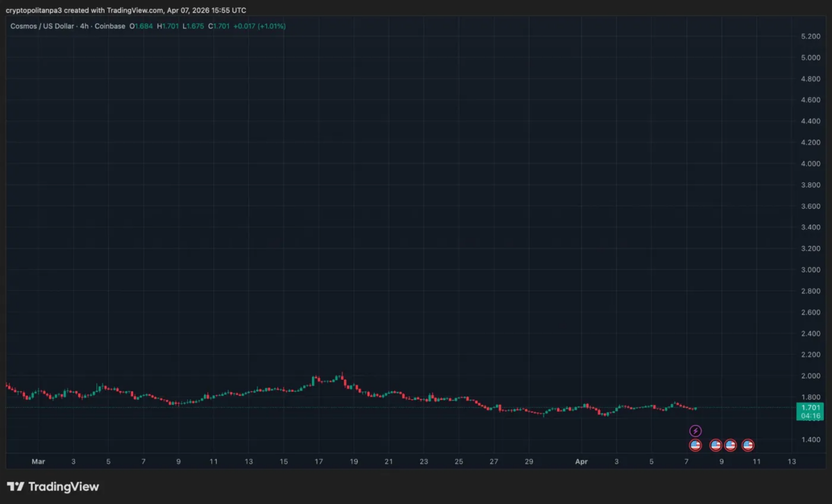
Task: Click the Mar label on the time axis
Action: point(39,461)
